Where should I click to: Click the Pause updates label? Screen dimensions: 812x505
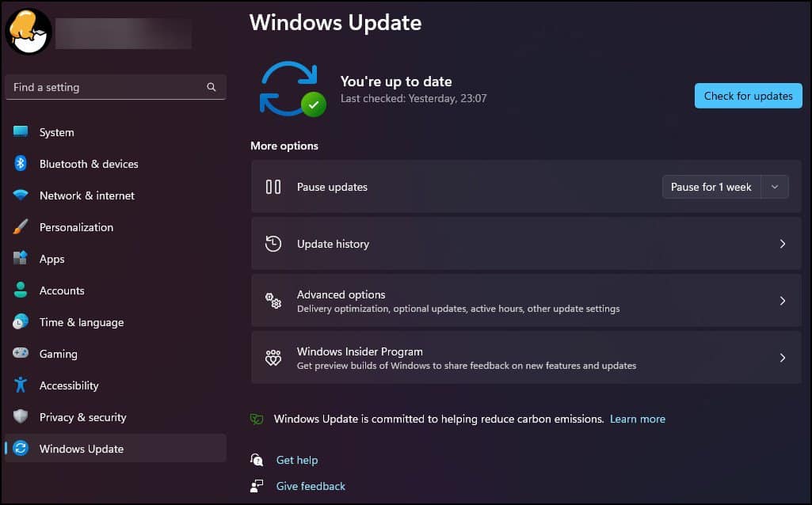[332, 187]
